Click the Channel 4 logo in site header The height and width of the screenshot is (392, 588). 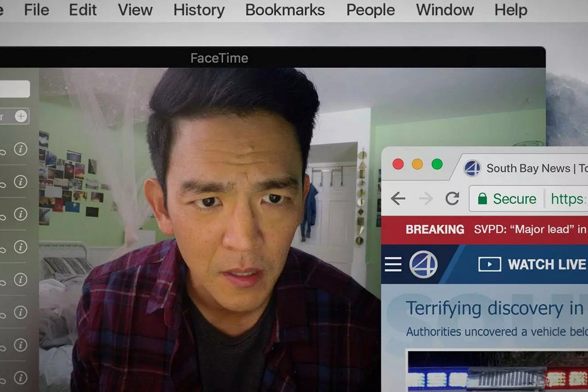[423, 265]
